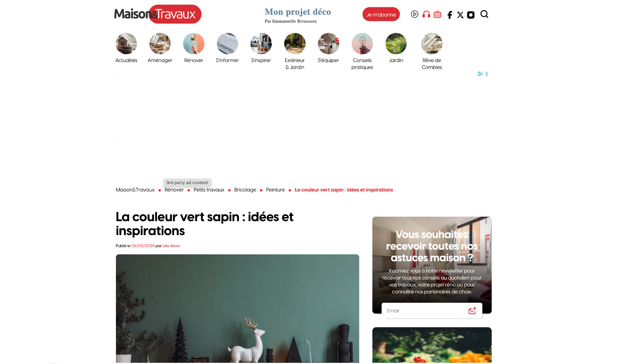Viewport: 644px width, 364px height.
Task: Submit newsletter with envelope icon
Action: click(472, 310)
